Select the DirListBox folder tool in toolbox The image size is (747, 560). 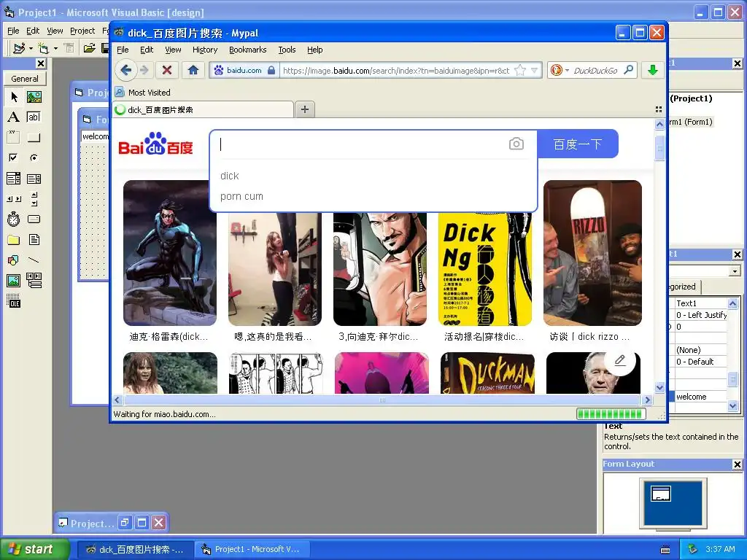[14, 239]
